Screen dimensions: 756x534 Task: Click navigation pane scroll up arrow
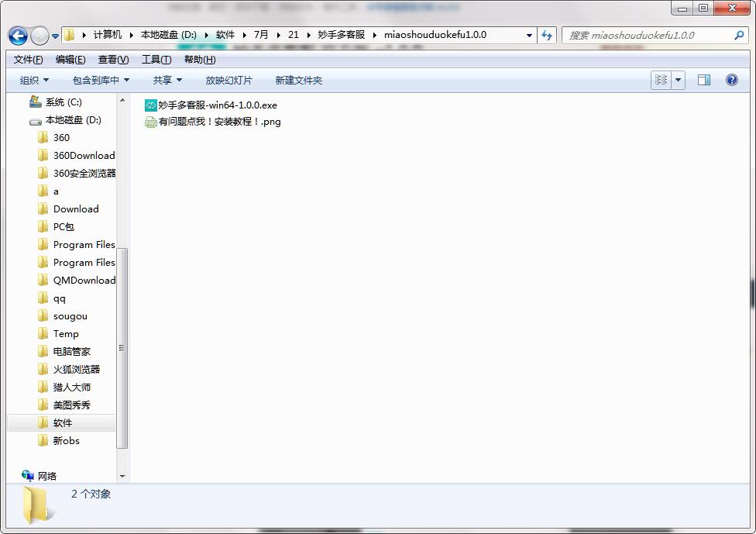coord(122,100)
